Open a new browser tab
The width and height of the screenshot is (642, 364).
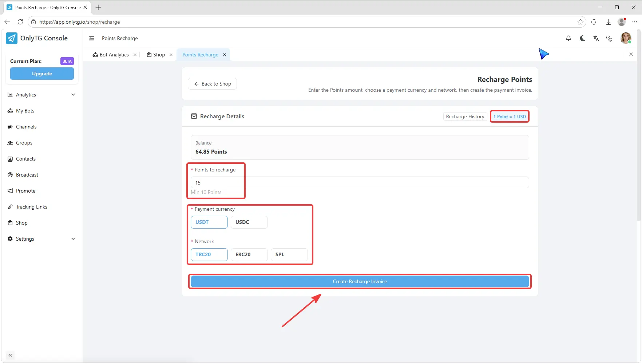pos(98,7)
